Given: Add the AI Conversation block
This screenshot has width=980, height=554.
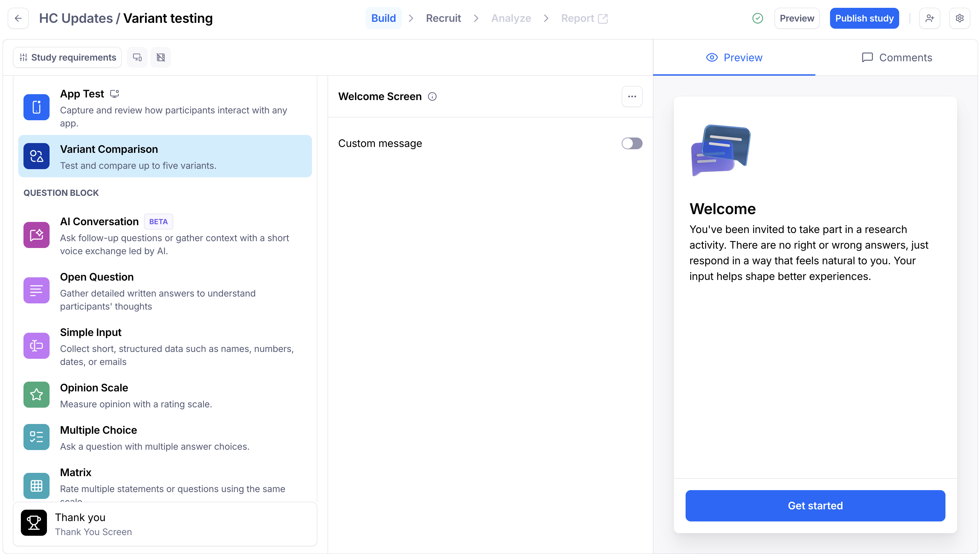Looking at the screenshot, I should [x=165, y=235].
